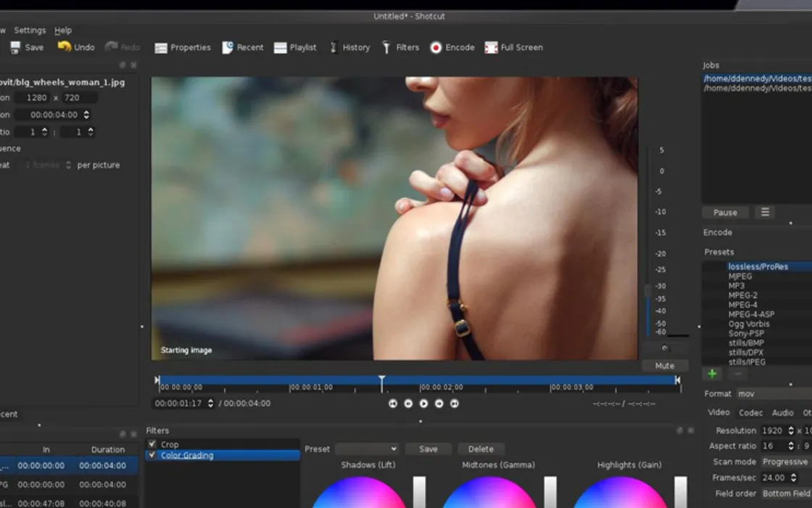Switch to Full Screen mode
This screenshot has width=812, height=508.
513,48
